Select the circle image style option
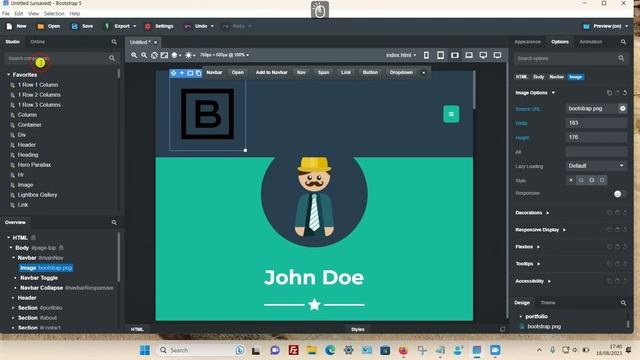This screenshot has width=640, height=360. [x=591, y=180]
